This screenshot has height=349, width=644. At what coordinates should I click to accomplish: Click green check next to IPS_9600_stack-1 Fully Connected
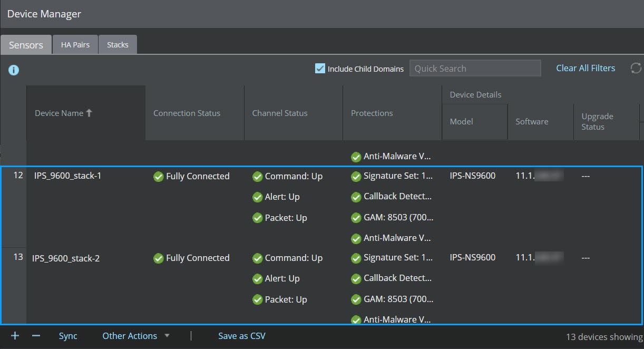pos(158,177)
